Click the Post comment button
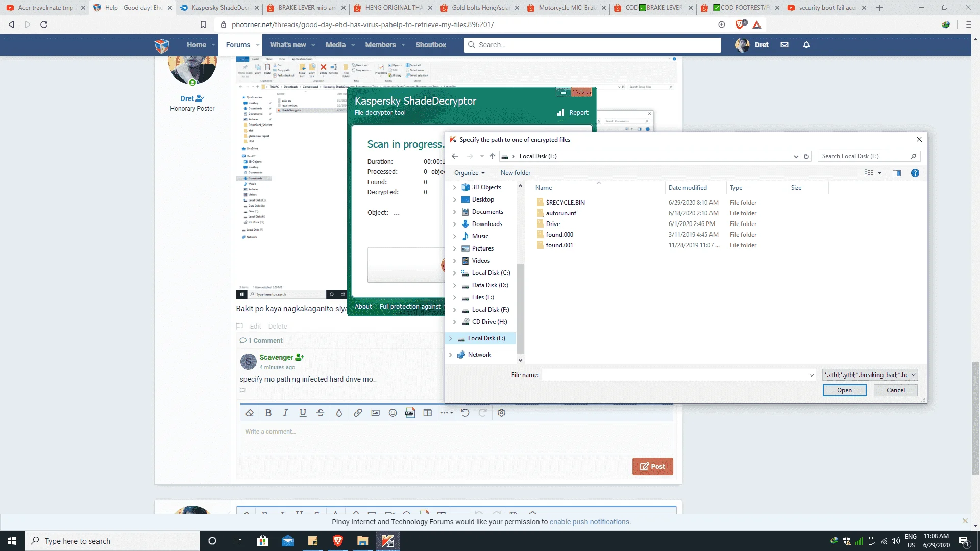 652,466
